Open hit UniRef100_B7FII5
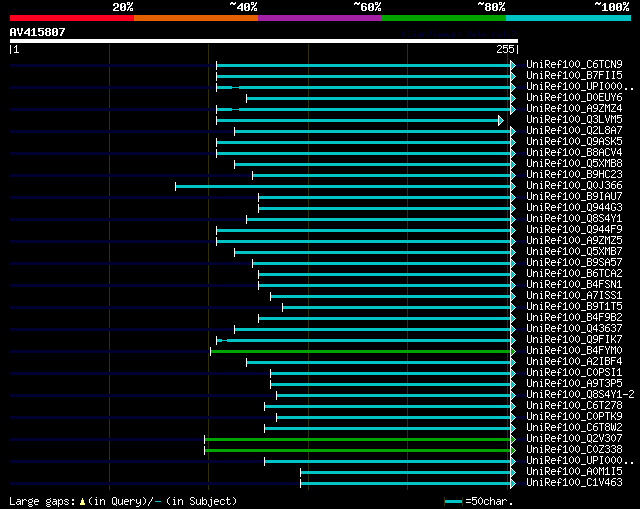This screenshot has height=509, width=640. [x=574, y=76]
